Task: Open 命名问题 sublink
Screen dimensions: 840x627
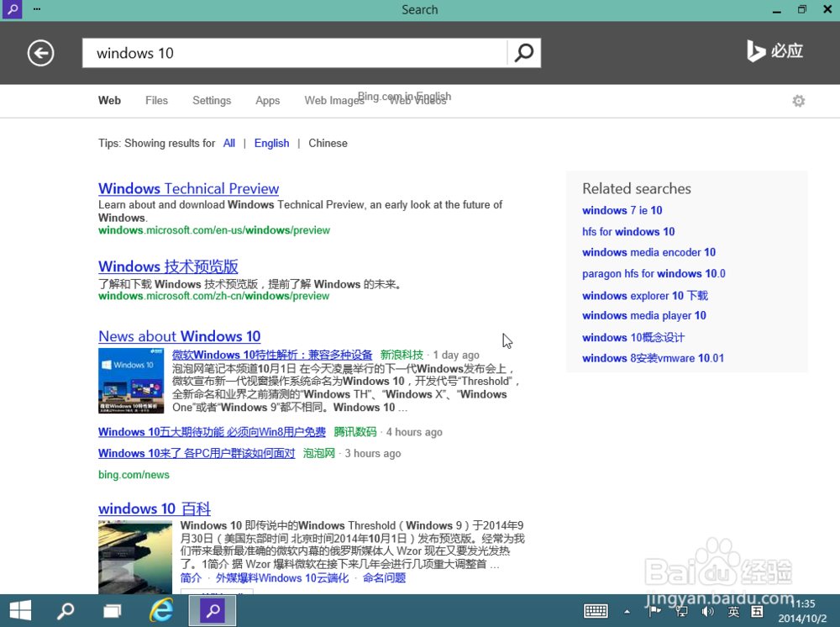Action: [384, 577]
